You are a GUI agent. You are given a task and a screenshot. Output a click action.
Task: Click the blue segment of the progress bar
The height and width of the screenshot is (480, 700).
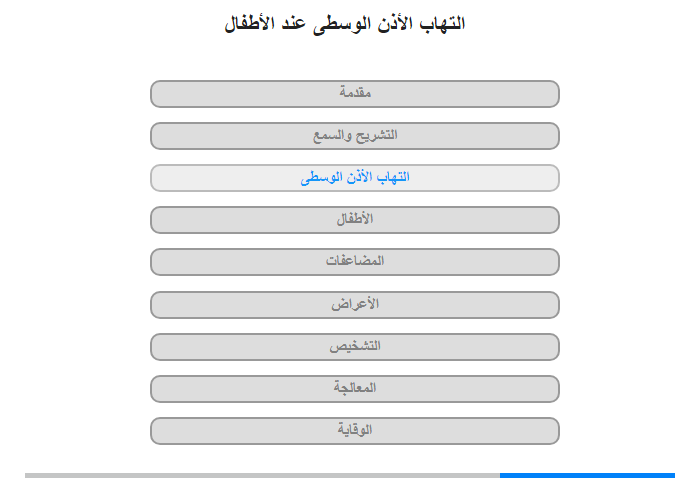pyautogui.click(x=587, y=475)
